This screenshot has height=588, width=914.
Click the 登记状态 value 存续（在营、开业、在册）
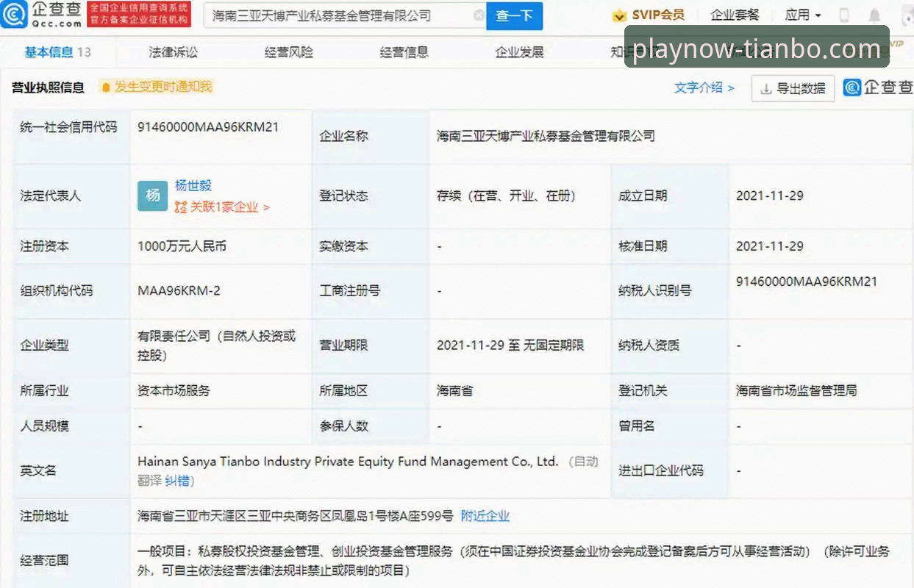click(506, 196)
